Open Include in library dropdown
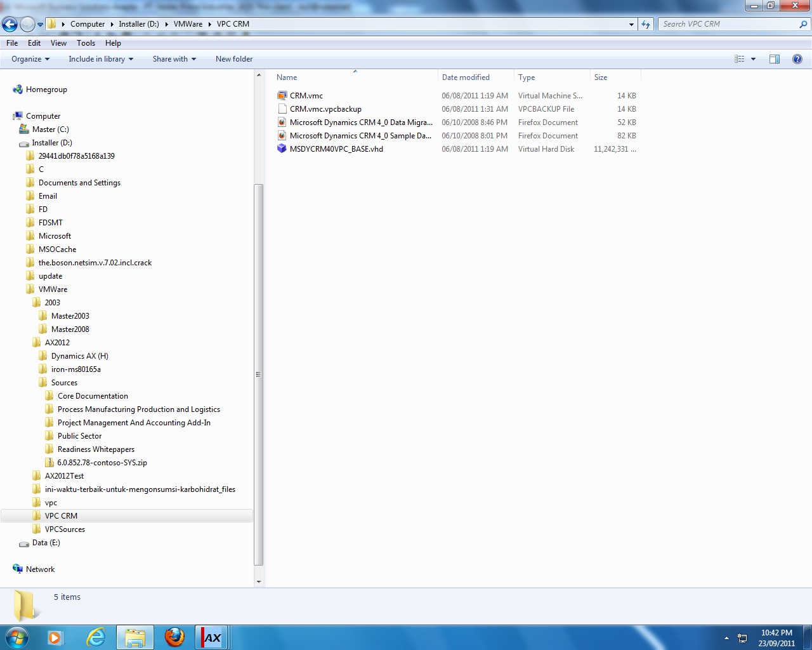 (x=101, y=59)
